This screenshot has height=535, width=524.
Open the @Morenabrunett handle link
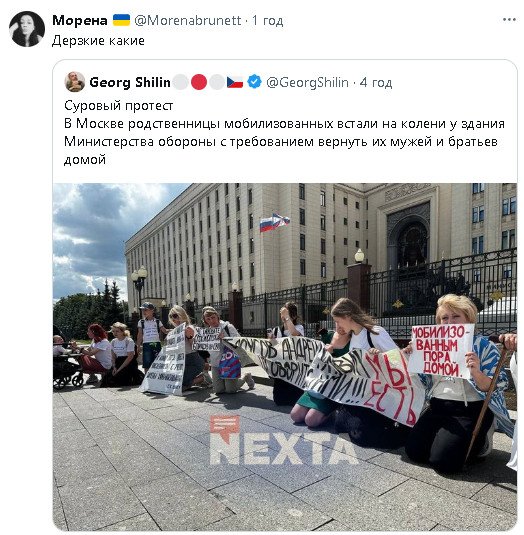[188, 20]
